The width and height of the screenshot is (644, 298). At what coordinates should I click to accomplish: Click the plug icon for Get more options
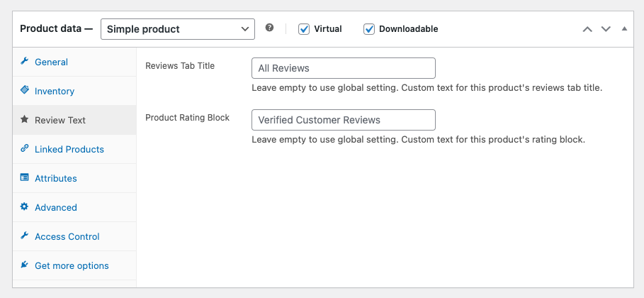pyautogui.click(x=25, y=265)
